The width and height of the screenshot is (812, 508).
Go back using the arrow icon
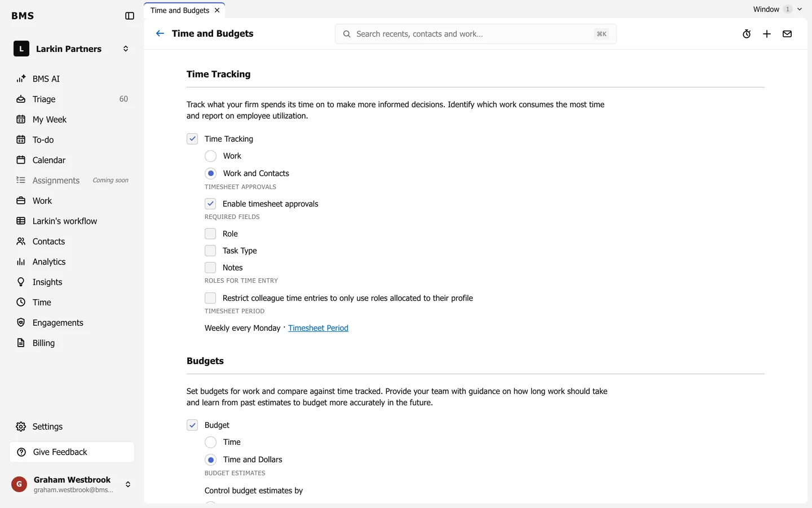[160, 33]
